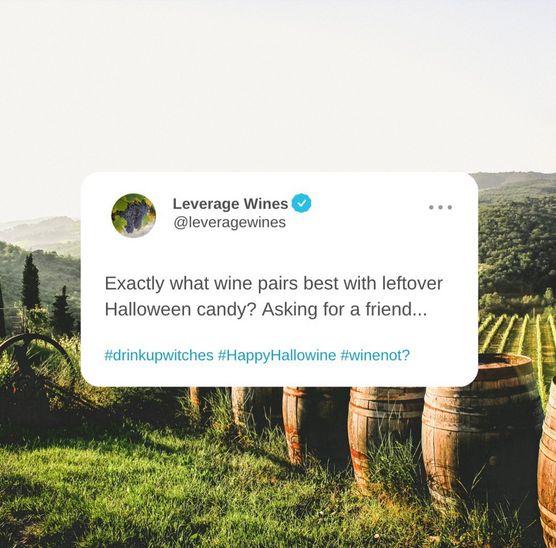Screen dimensions: 556x548
Task: Select the #winenot? hashtag
Action: tap(375, 355)
